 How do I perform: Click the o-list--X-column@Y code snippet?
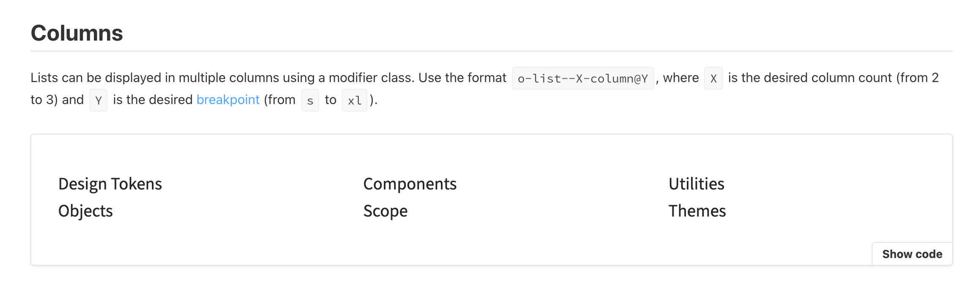[x=583, y=78]
